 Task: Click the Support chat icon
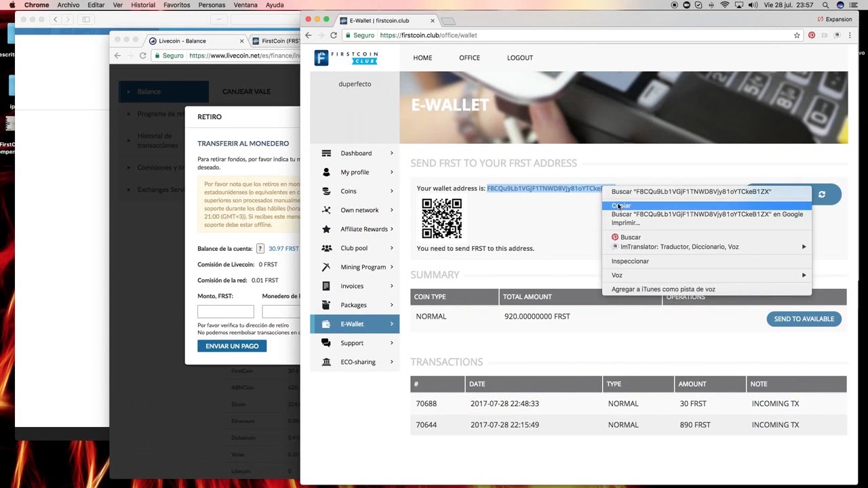click(x=326, y=343)
